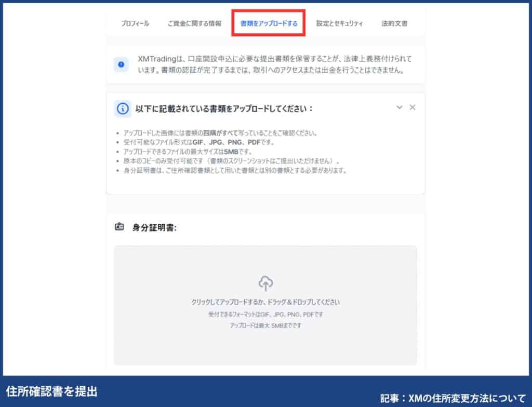Click the circled info icon next to 以下に記載
Viewport: 532px width, 407px height.
123,109
